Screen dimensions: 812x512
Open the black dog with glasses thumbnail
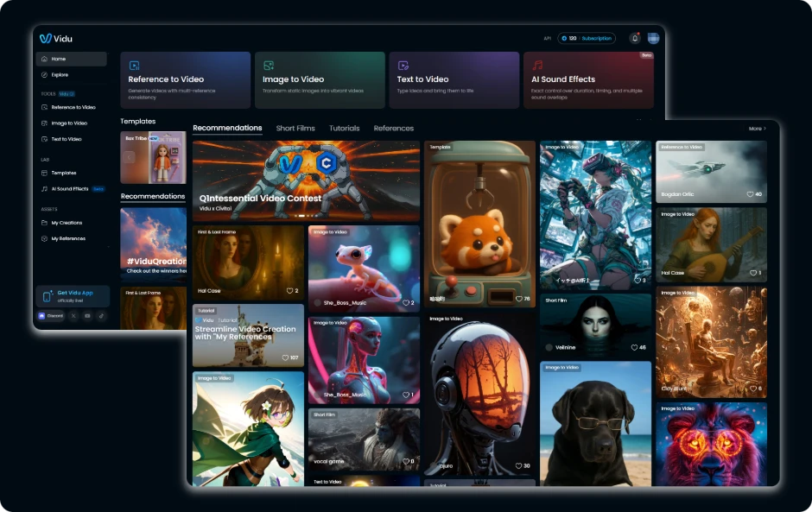[x=595, y=423]
